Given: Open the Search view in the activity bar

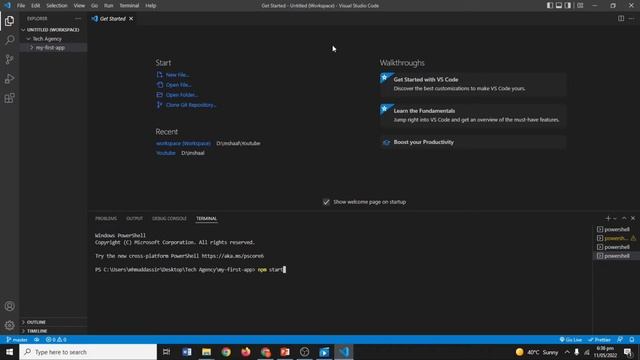Looking at the screenshot, I should click(9, 40).
